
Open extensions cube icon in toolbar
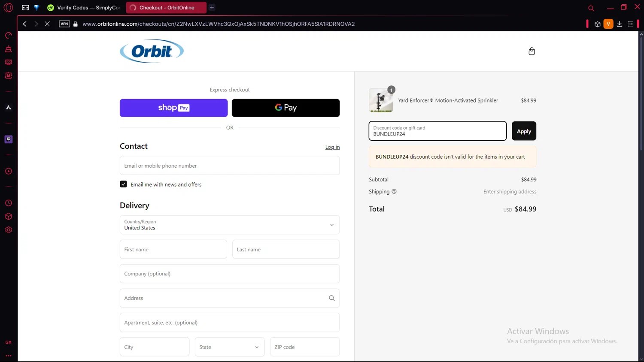pos(597,24)
